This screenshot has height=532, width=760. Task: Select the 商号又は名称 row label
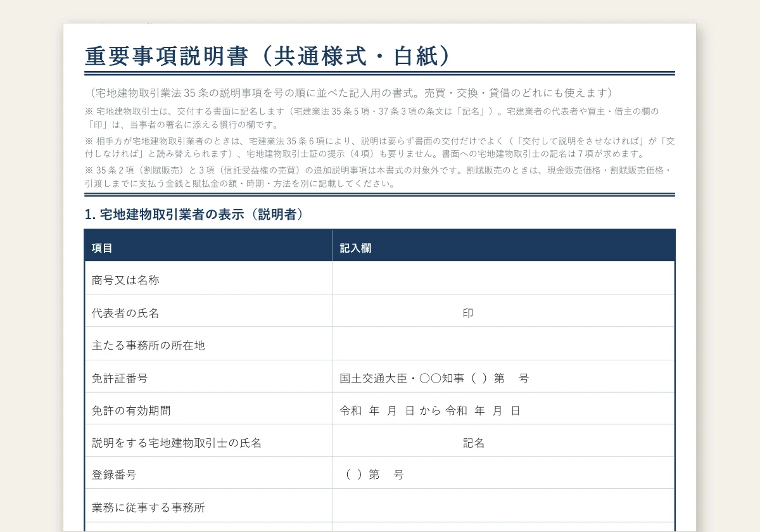(x=125, y=280)
